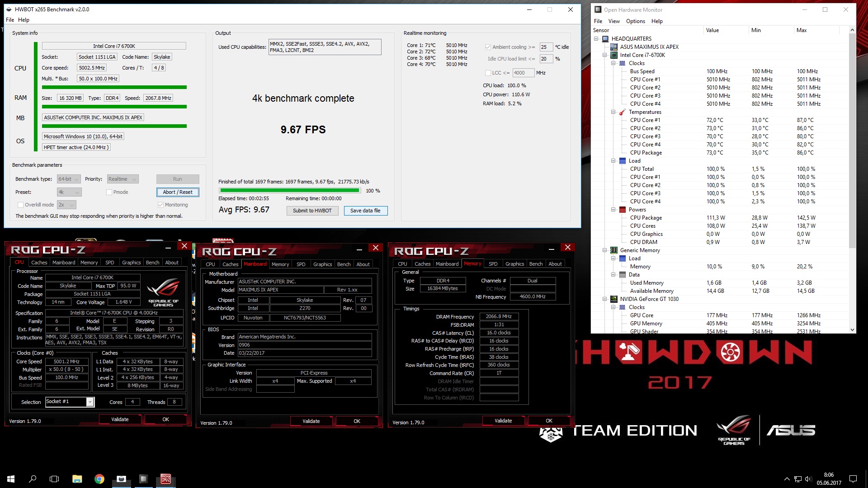868x488 pixels.
Task: Open the Priority Realtime dropdown
Action: pos(122,179)
